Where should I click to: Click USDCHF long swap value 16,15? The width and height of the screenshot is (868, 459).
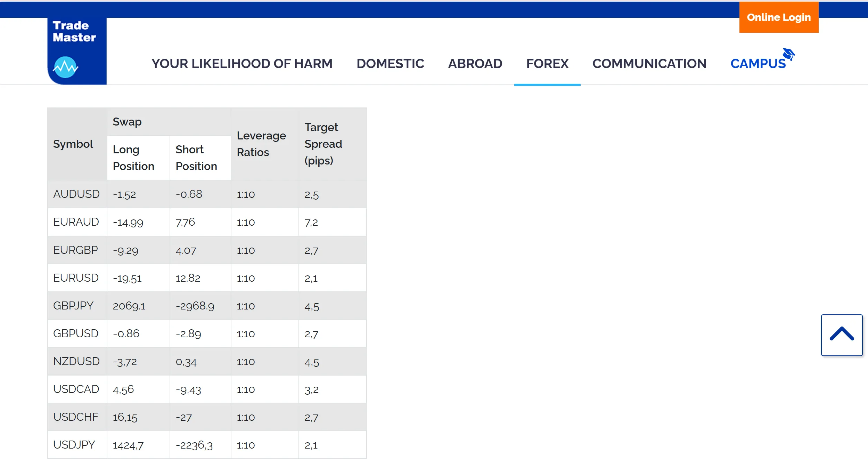tap(125, 418)
